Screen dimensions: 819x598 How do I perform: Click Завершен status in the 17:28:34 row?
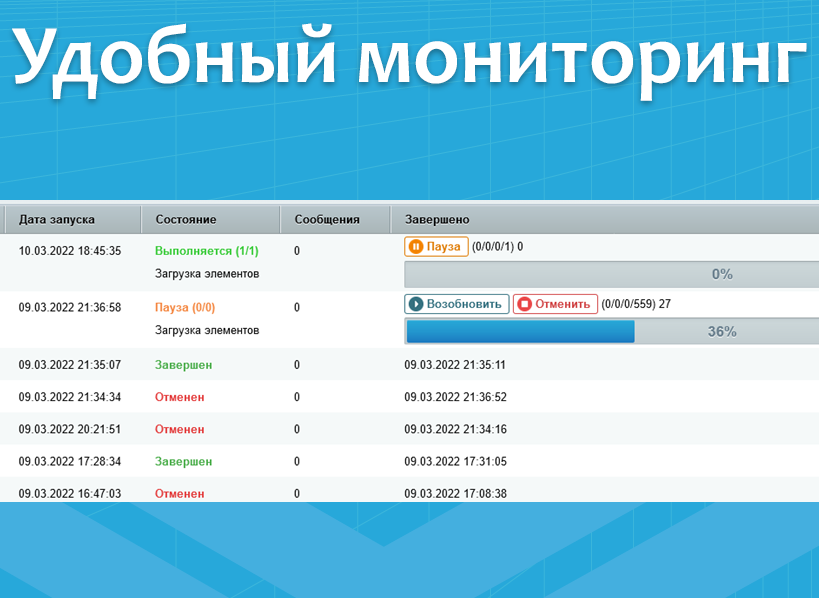click(183, 461)
